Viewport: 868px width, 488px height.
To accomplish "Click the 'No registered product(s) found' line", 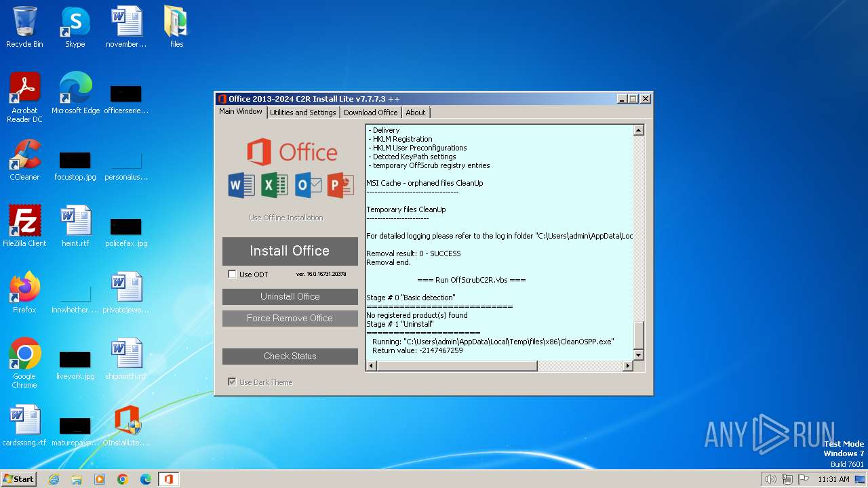I will tap(417, 315).
